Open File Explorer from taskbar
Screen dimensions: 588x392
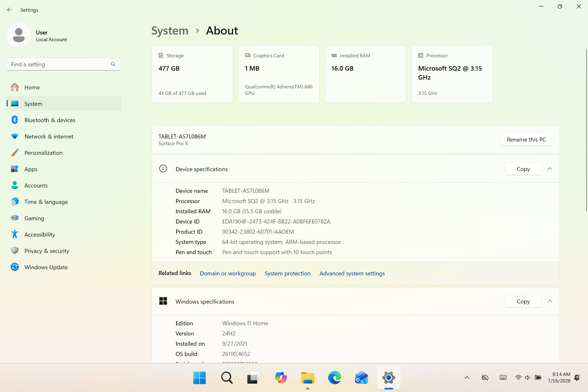308,378
